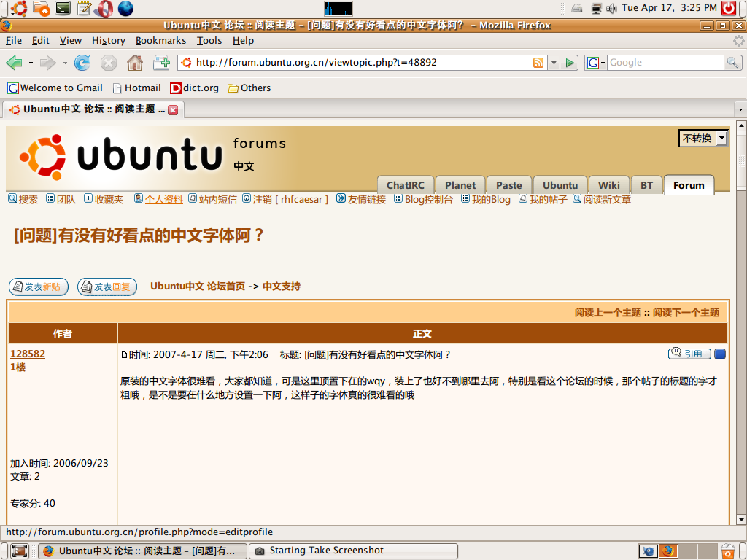Switch to the Planet tab

click(460, 185)
